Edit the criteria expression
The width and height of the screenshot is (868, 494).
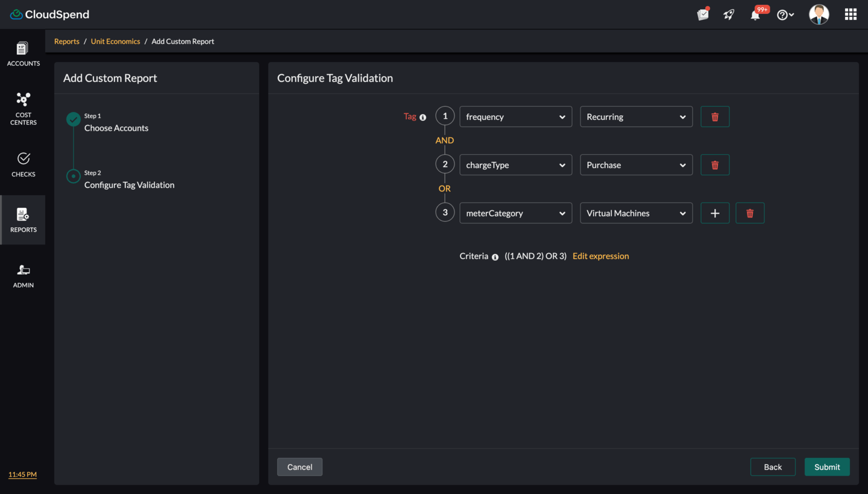coord(600,255)
